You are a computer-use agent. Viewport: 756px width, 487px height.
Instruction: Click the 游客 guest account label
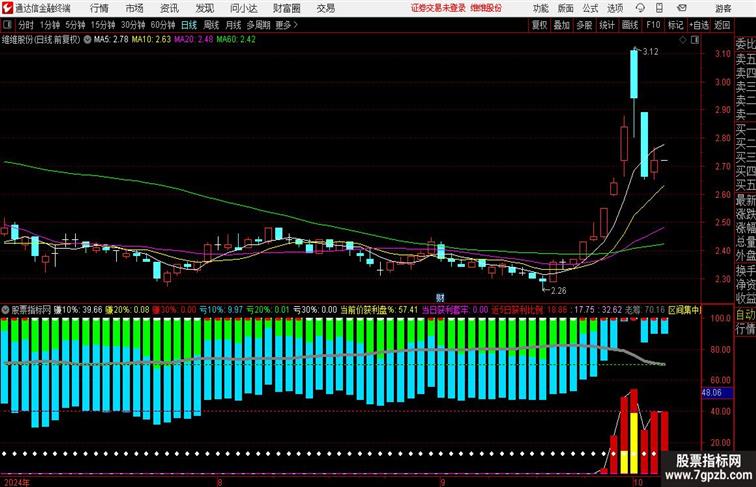pyautogui.click(x=723, y=8)
